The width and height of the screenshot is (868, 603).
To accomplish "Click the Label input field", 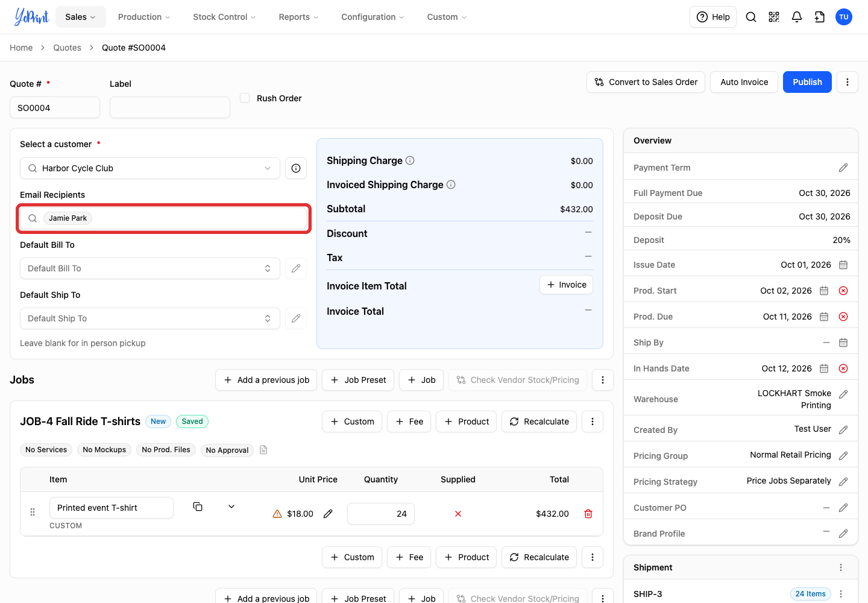I will [170, 107].
